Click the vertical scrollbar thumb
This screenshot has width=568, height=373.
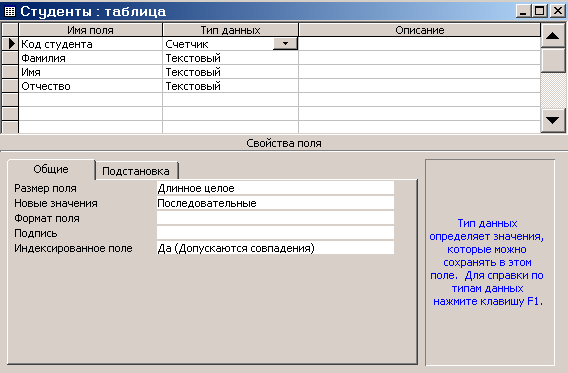point(552,59)
